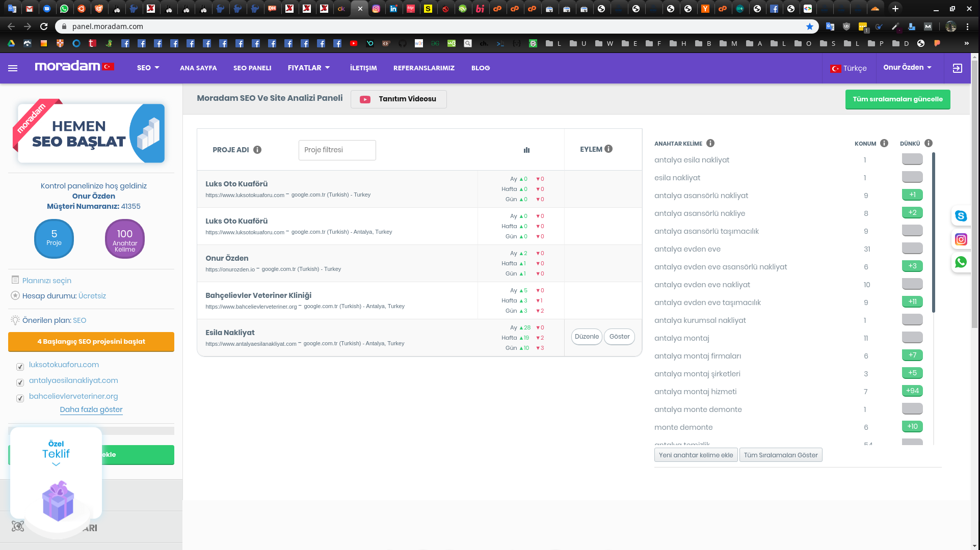Select keyword antalya kurumsal nakliyat
Image resolution: width=980 pixels, height=550 pixels.
click(700, 320)
